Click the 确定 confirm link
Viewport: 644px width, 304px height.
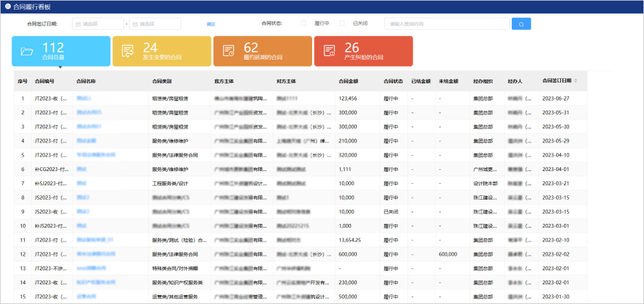(210, 24)
